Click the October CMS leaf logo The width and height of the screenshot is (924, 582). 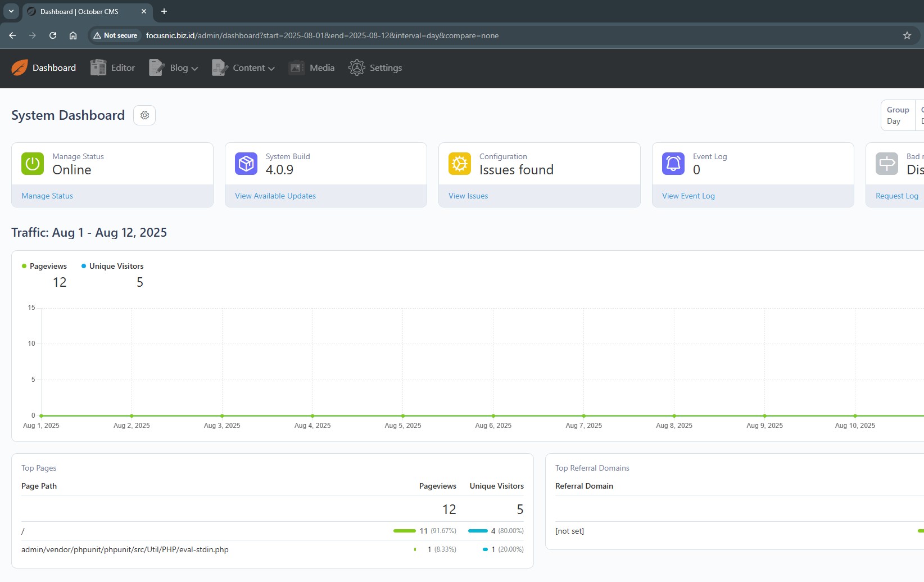pyautogui.click(x=20, y=67)
